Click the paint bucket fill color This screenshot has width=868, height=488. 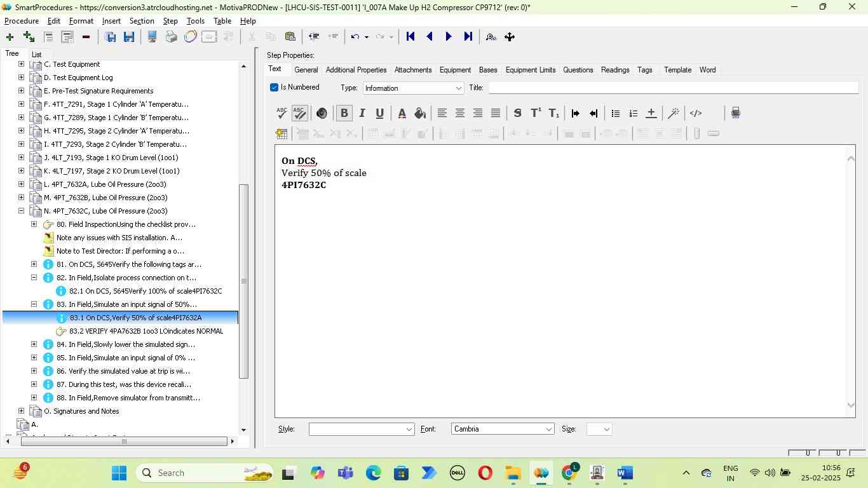point(419,113)
